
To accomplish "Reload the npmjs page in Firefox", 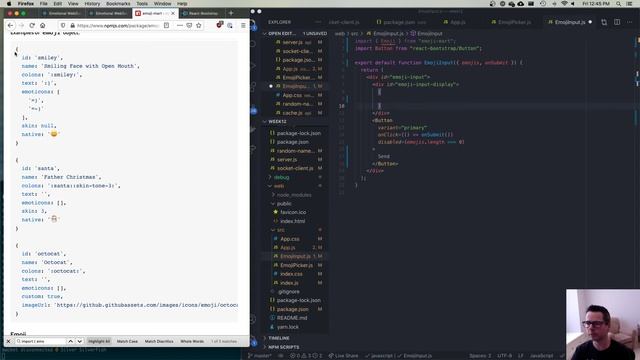I will tap(32, 25).
